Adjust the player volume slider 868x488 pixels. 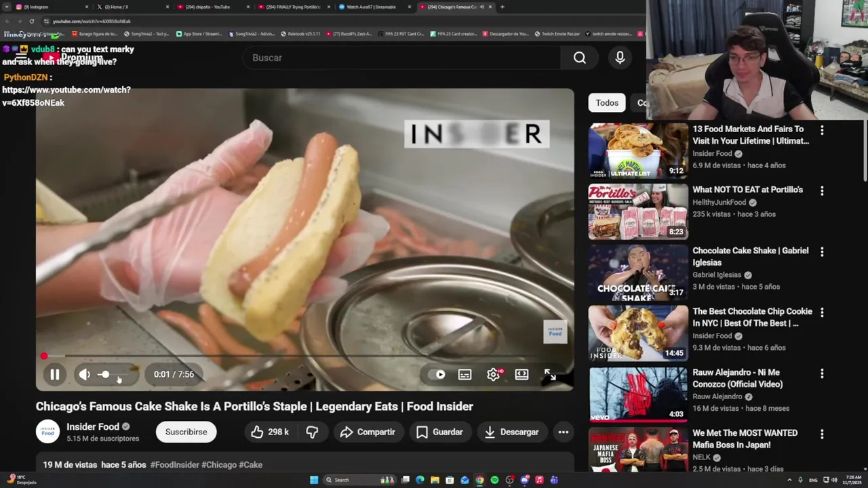113,374
